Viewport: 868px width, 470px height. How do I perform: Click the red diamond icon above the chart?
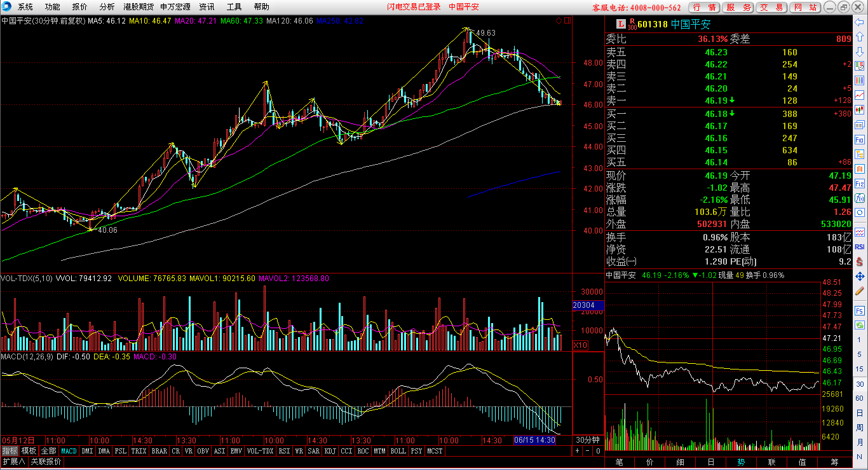tap(559, 20)
